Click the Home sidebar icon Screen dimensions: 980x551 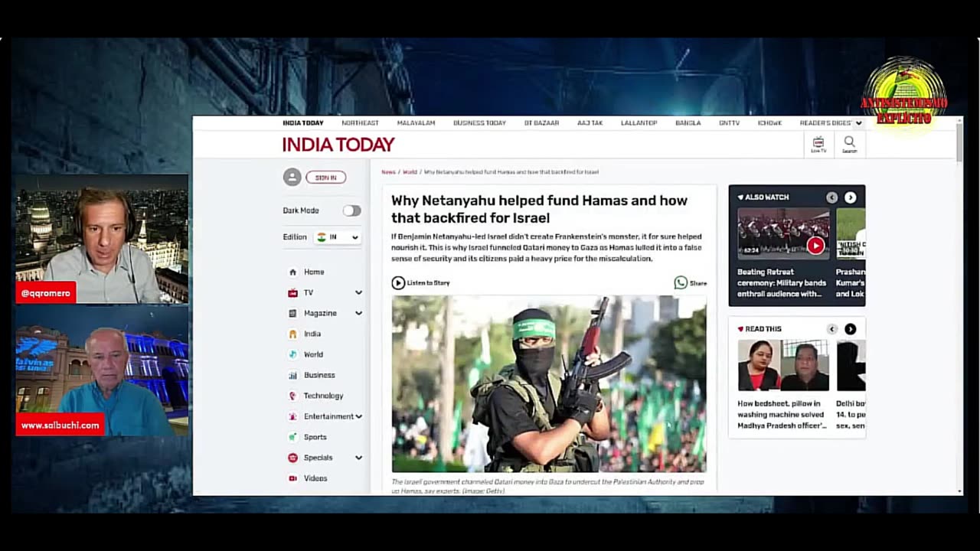click(x=292, y=272)
